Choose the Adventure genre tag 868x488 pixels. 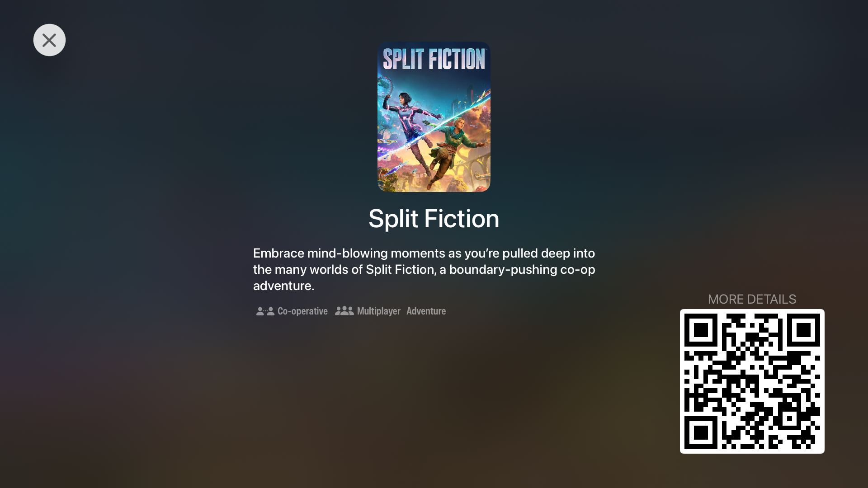[x=426, y=311]
